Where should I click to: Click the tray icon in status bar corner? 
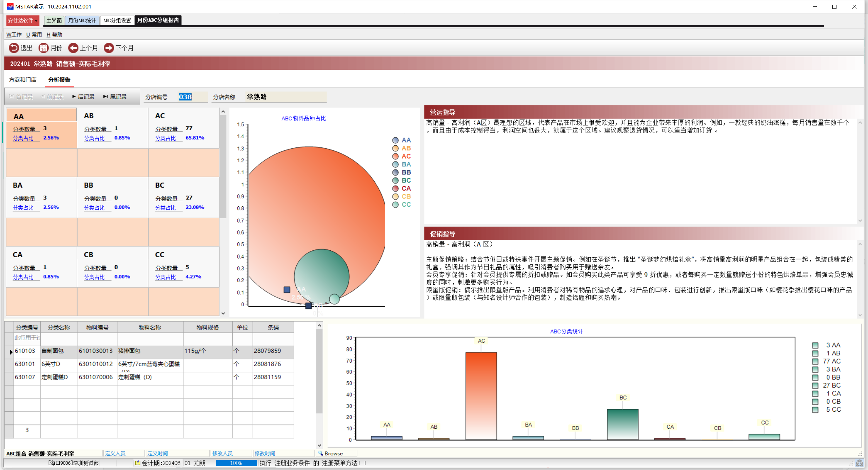[859, 463]
